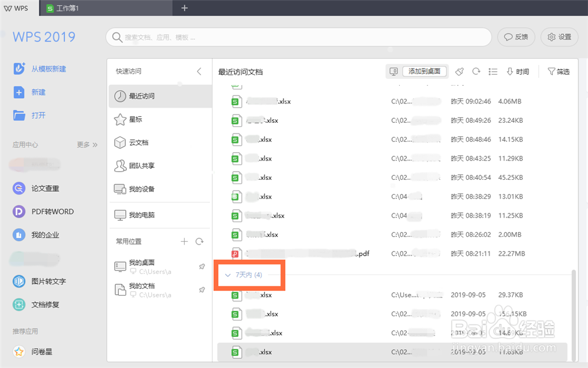Unpin 我的文档 pin icon
The height and width of the screenshot is (368, 588).
point(202,290)
